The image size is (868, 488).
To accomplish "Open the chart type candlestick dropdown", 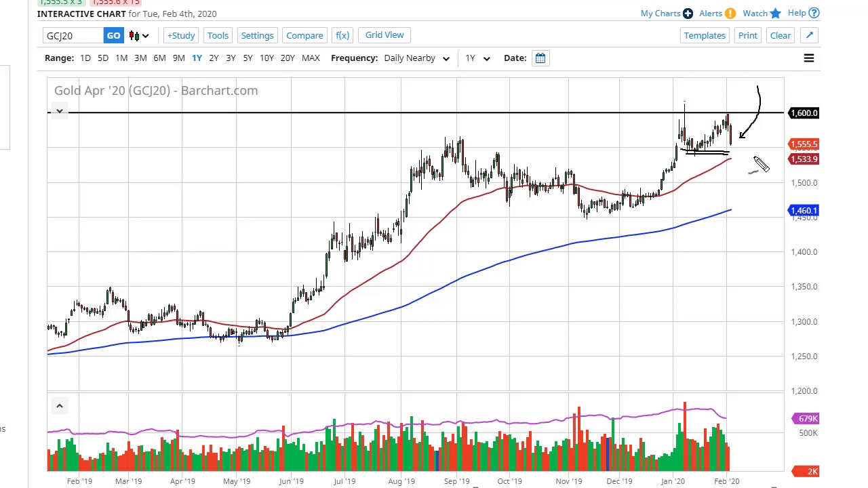I will 138,35.
